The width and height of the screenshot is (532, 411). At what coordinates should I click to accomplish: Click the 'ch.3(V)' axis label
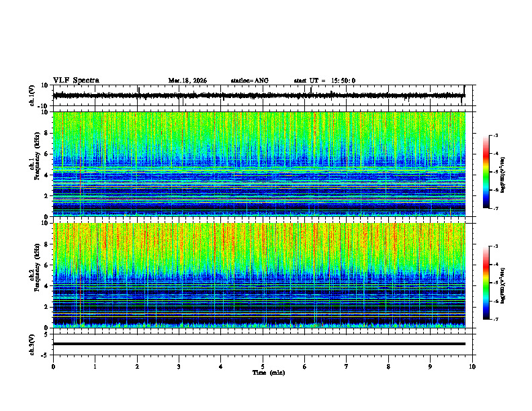pyautogui.click(x=32, y=345)
